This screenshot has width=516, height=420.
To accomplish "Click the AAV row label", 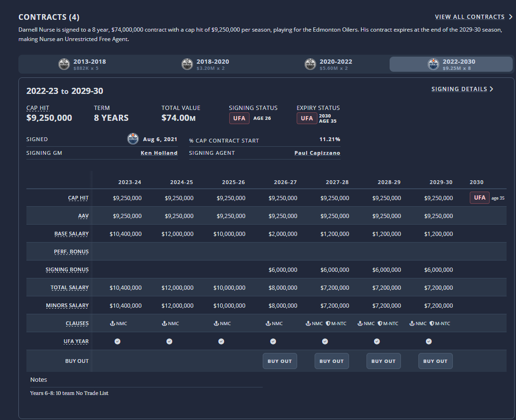I will coord(83,216).
